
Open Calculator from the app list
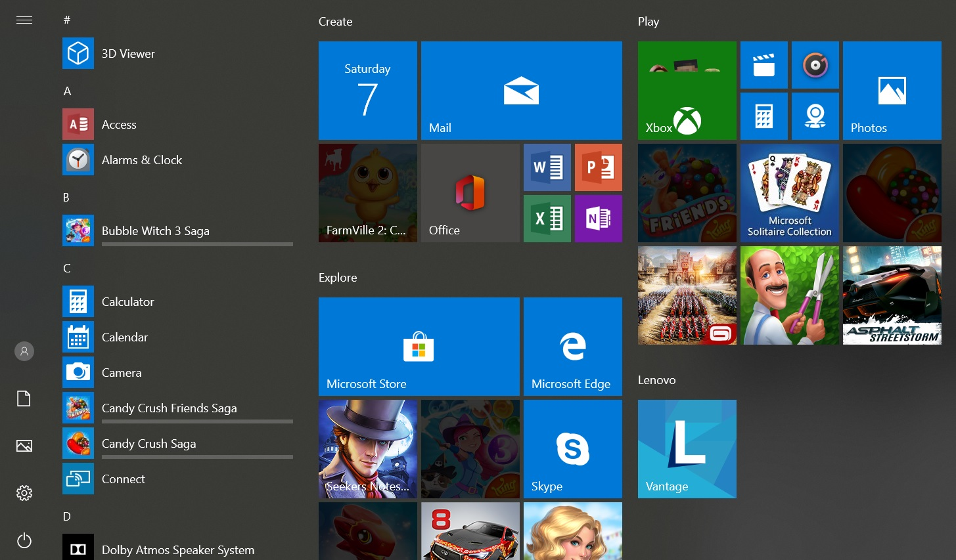177,301
